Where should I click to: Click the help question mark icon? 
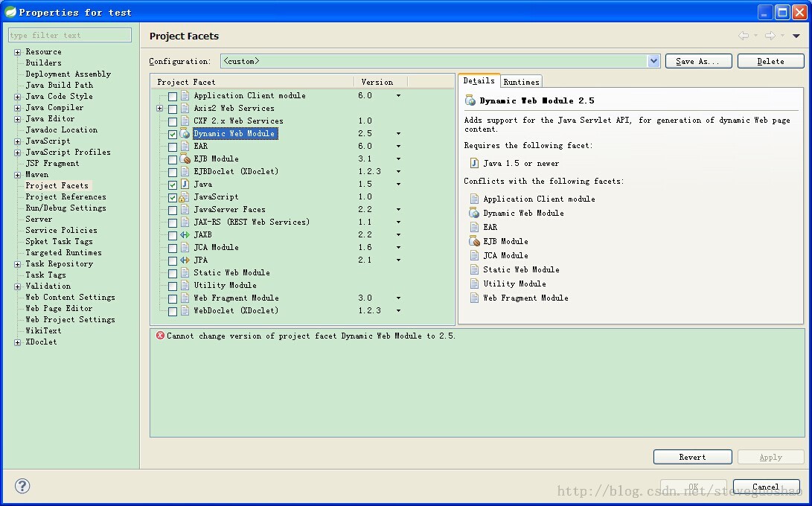pyautogui.click(x=22, y=486)
